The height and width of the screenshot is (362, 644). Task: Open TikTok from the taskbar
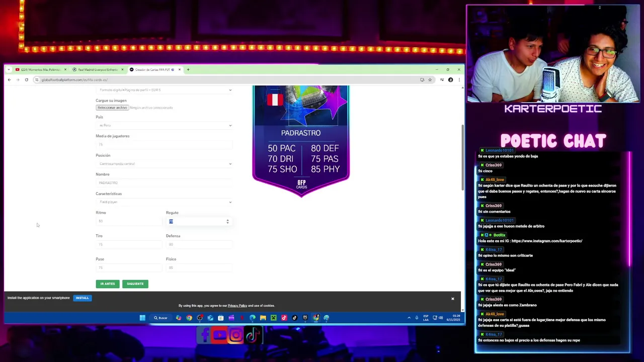[x=295, y=318]
